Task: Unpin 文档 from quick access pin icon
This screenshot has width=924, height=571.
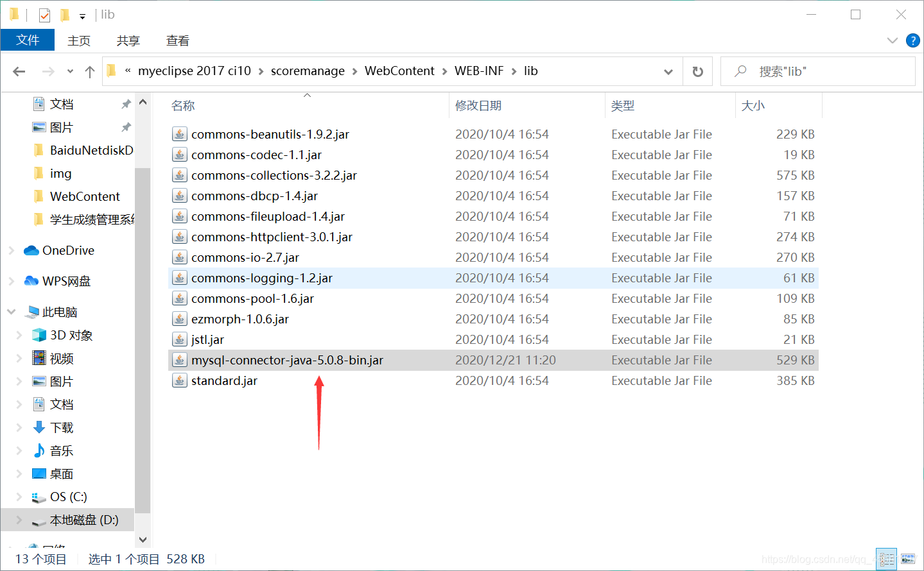Action: tap(126, 104)
